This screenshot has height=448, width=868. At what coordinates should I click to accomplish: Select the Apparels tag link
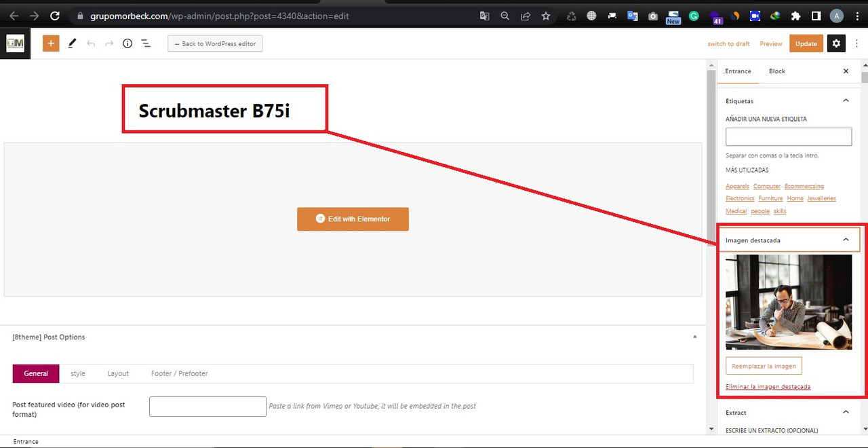(737, 186)
